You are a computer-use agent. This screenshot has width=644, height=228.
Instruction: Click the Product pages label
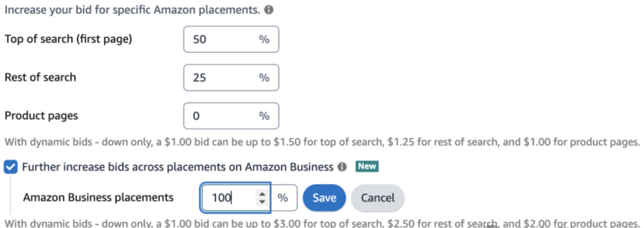click(x=41, y=116)
